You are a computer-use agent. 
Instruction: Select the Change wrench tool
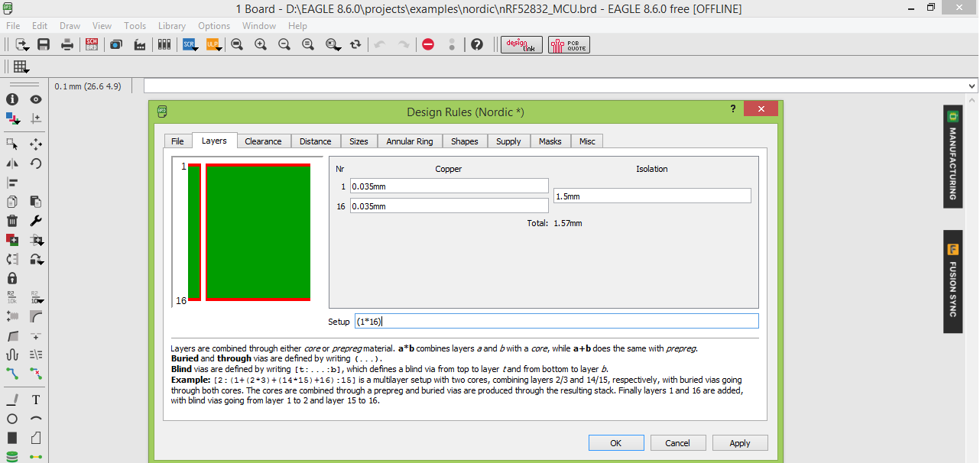click(x=36, y=221)
